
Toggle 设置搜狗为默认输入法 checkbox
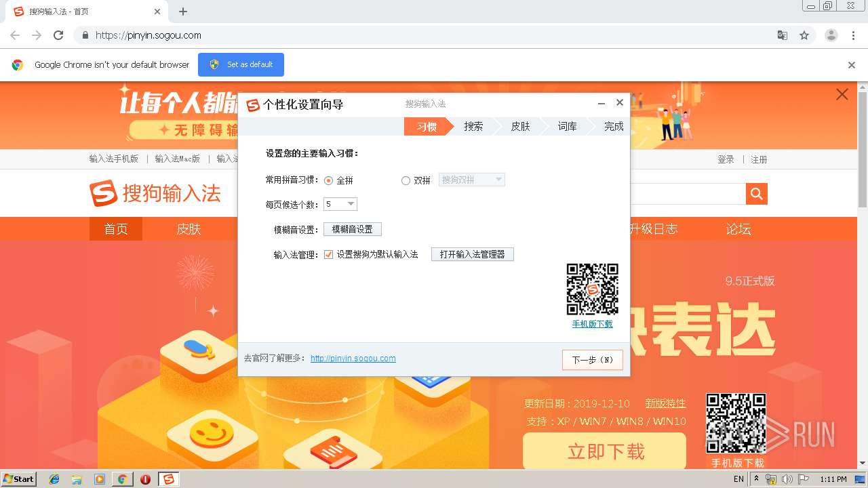329,254
